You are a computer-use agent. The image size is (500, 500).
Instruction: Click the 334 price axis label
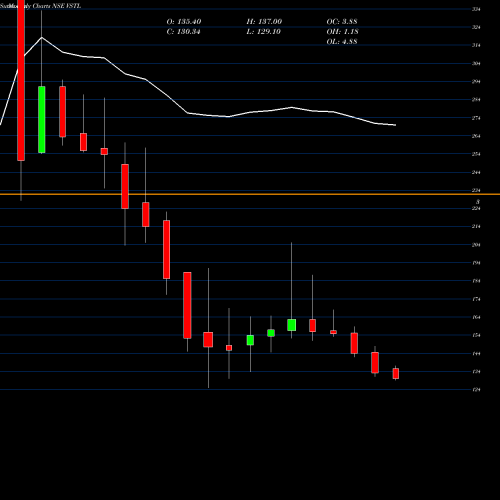point(476,9)
